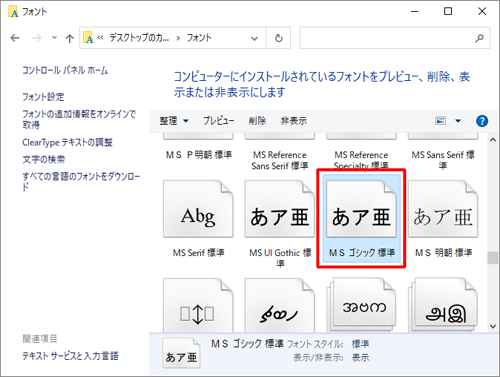The image size is (500, 377).
Task: Click プレビュー in the toolbar
Action: coord(219,121)
